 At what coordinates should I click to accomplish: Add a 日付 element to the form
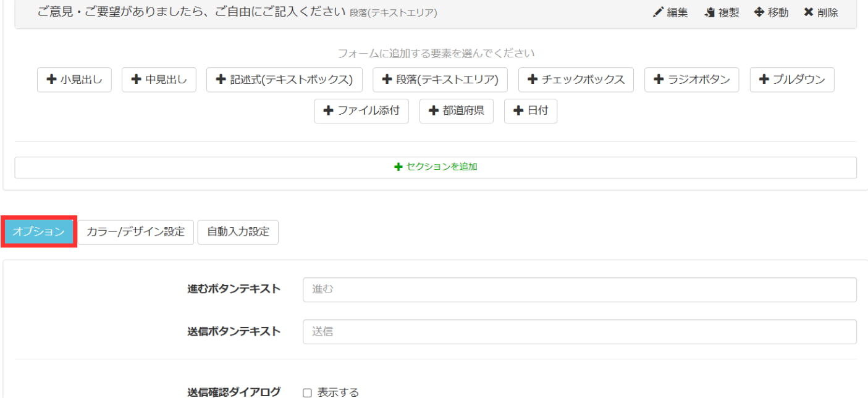530,110
